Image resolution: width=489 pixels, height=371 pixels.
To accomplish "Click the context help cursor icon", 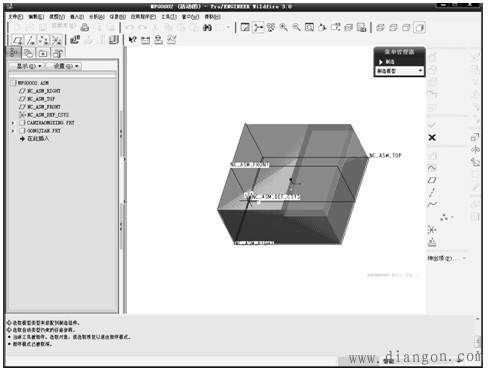I will (132, 40).
